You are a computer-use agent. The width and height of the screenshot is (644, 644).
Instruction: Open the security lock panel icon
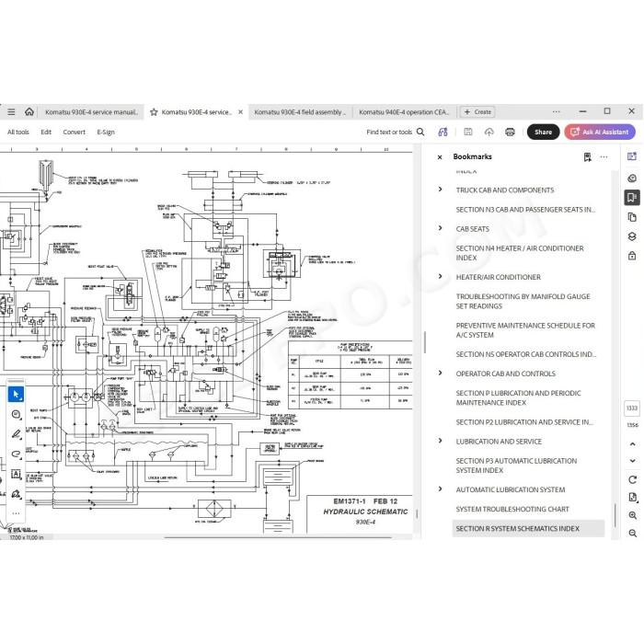coord(632,256)
